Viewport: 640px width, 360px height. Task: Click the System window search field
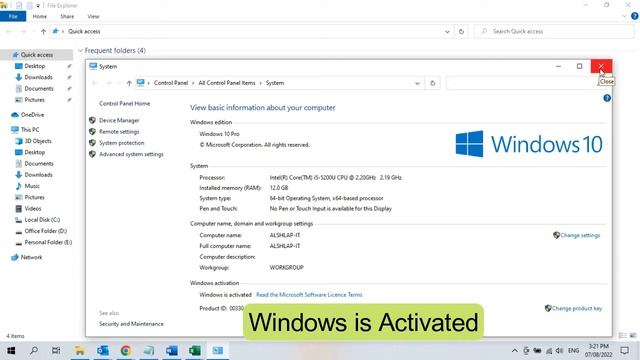pos(522,83)
